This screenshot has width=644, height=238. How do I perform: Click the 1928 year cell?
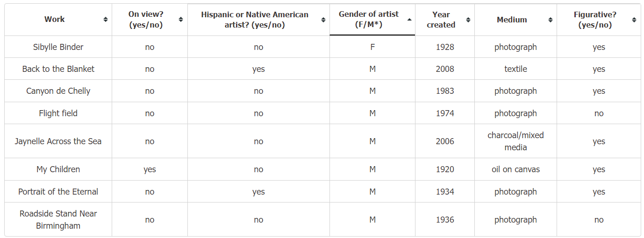pos(445,47)
